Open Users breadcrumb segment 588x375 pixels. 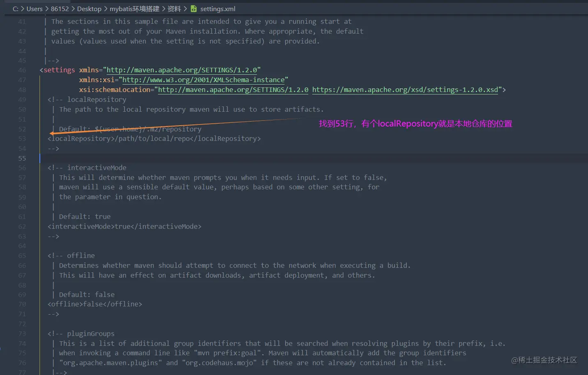[35, 9]
